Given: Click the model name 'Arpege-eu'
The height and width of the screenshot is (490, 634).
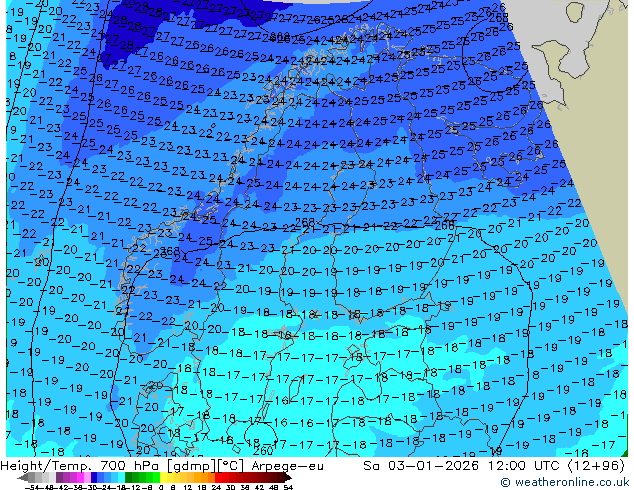Looking at the screenshot, I should pos(287,466).
